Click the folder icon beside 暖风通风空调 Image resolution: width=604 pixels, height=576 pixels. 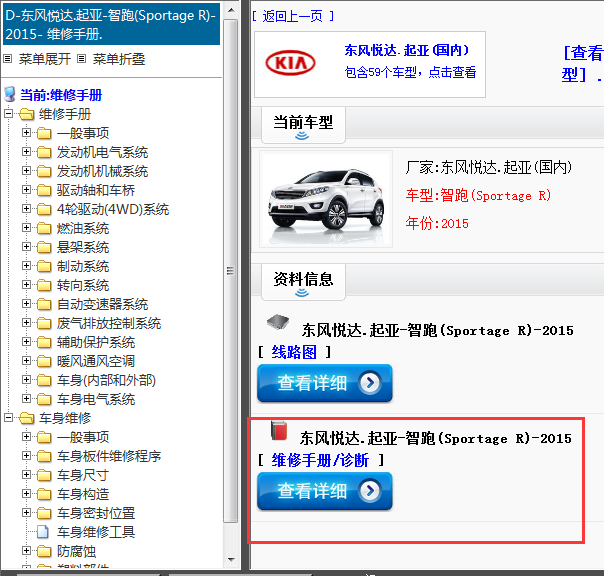(44, 361)
